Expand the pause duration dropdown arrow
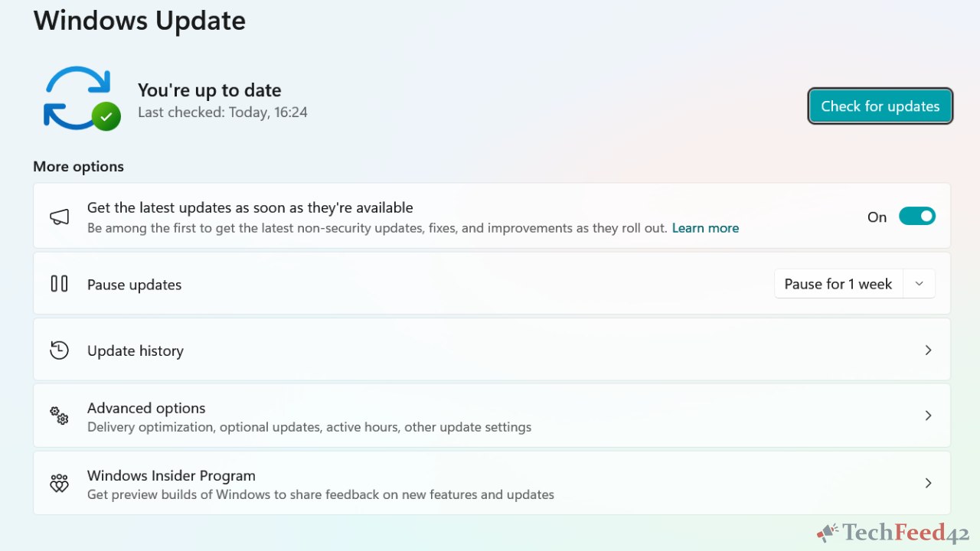The width and height of the screenshot is (980, 551). (919, 284)
